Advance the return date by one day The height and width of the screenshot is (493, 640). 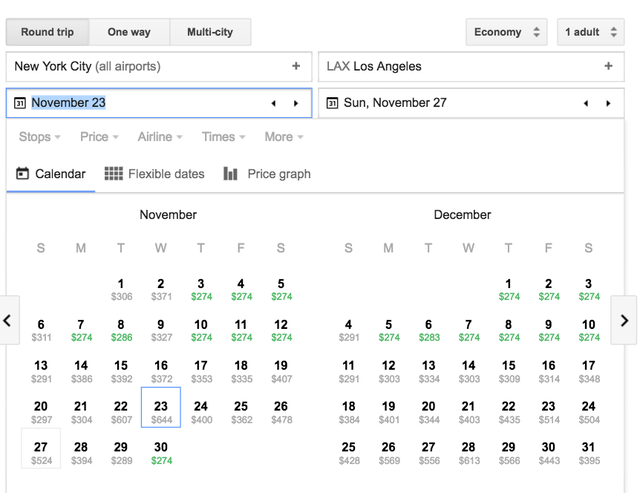tap(608, 103)
